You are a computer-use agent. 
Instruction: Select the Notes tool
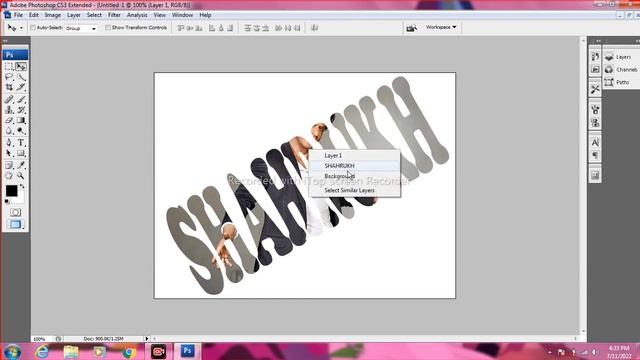click(9, 165)
